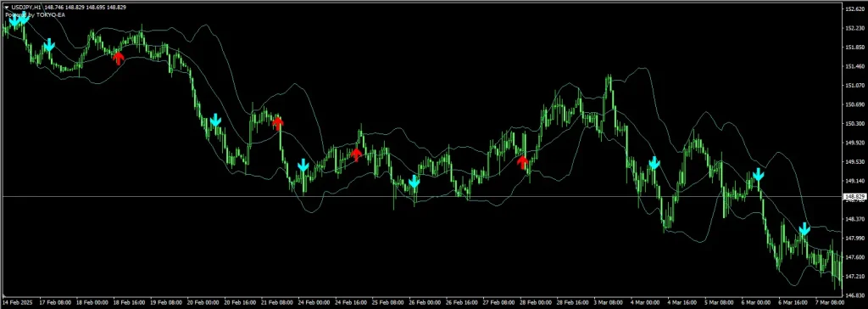Viewport: 868px width, 309px height.
Task: Click the 150.300 price scale label
Action: [855, 124]
